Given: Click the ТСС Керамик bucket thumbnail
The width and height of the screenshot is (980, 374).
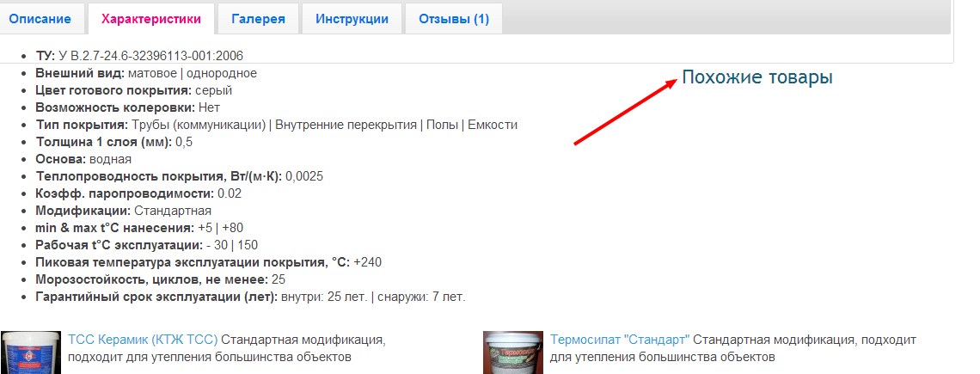Looking at the screenshot, I should point(31,353).
